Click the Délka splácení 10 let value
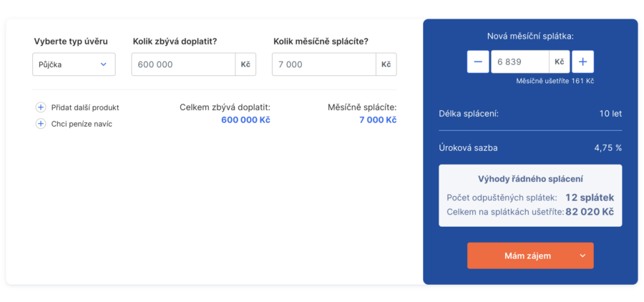This screenshot has width=644, height=302. (610, 114)
